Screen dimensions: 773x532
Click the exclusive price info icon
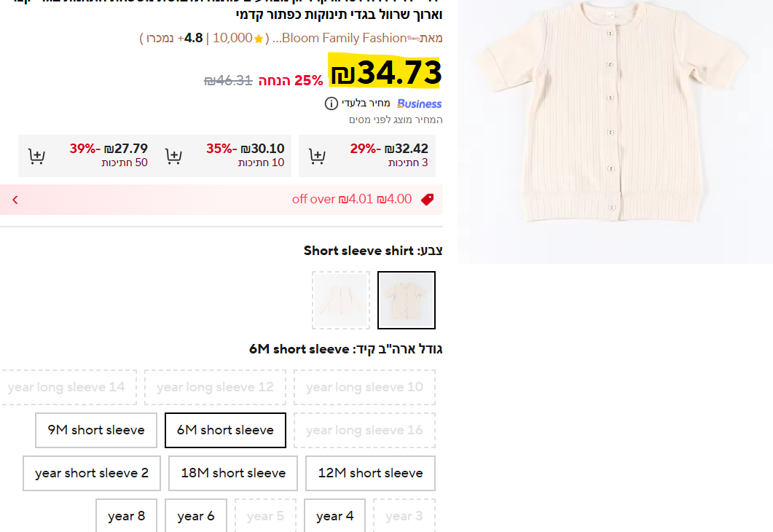(x=331, y=103)
